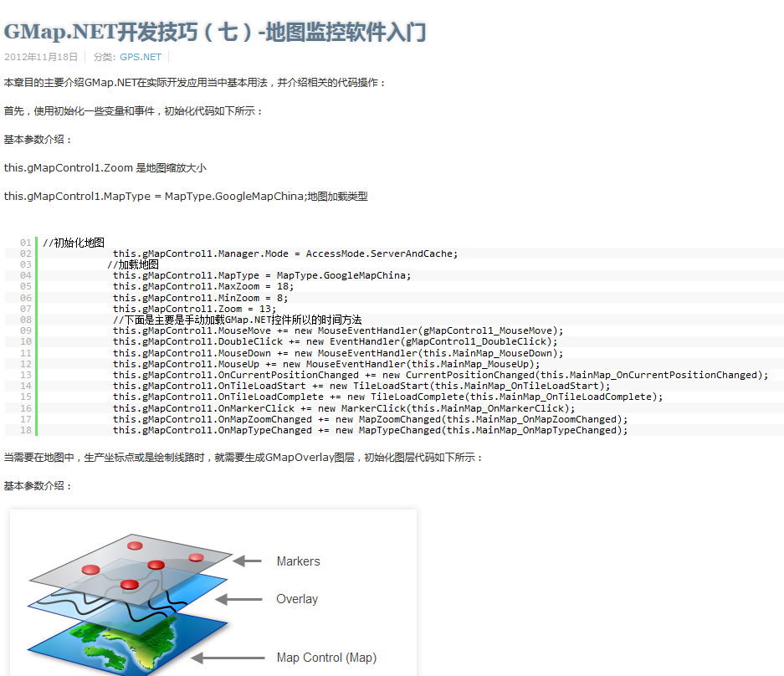Click the date 2012年11月18日
Image resolution: width=784 pixels, height=676 pixels.
(41, 57)
